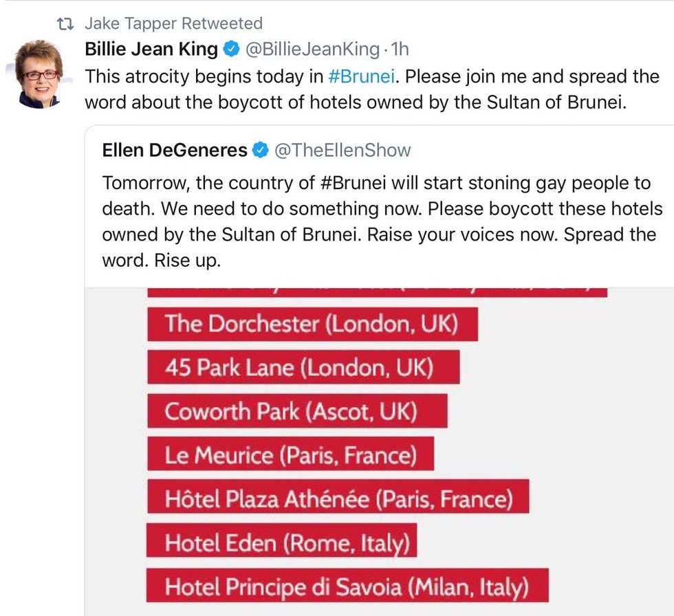The image size is (674, 616).
Task: Open the @TheEllenShow handle
Action: [343, 151]
